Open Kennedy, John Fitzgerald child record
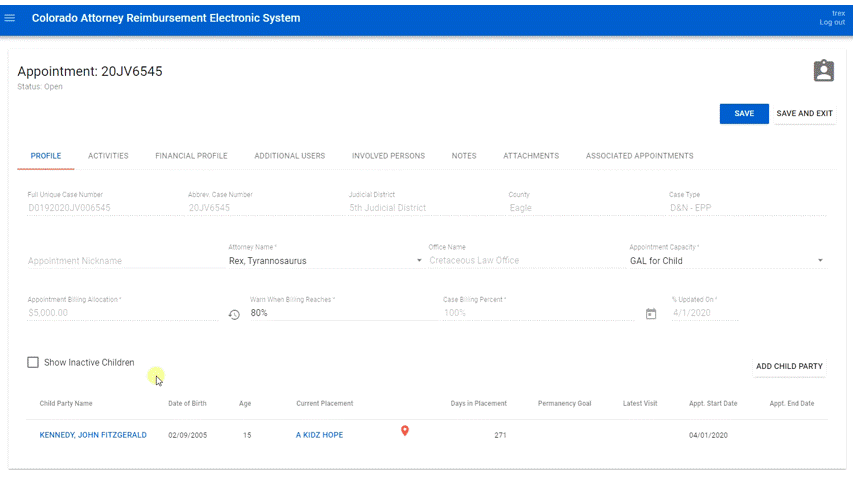This screenshot has height=480, width=853. tap(93, 435)
